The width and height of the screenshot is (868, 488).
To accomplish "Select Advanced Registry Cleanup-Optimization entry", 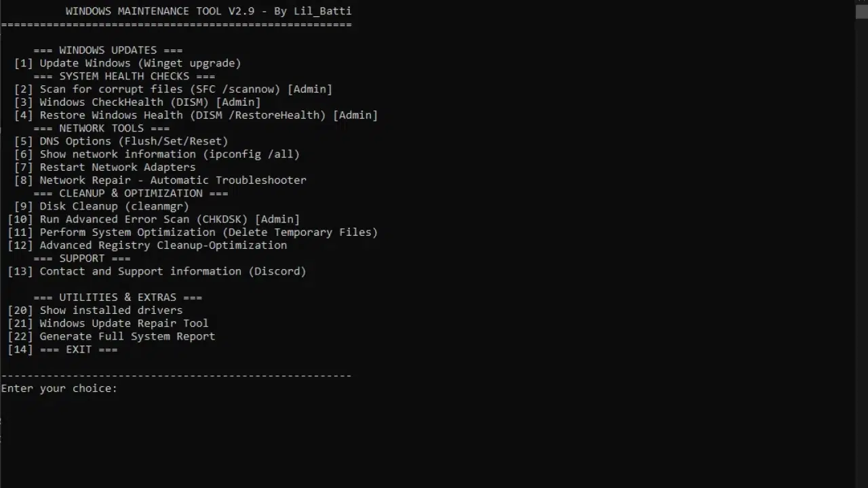I will (x=147, y=245).
